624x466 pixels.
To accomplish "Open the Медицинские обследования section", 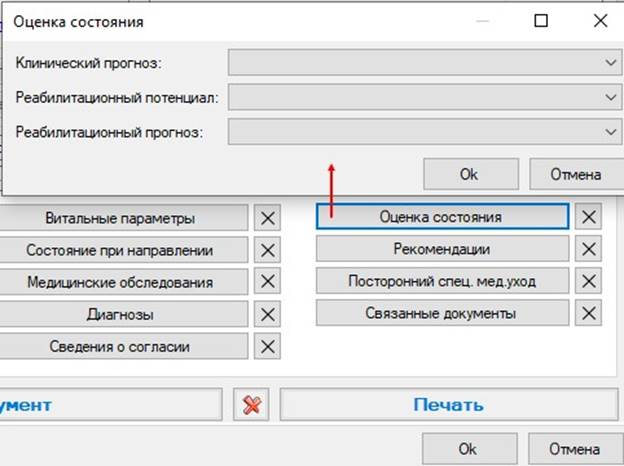I will click(x=123, y=282).
